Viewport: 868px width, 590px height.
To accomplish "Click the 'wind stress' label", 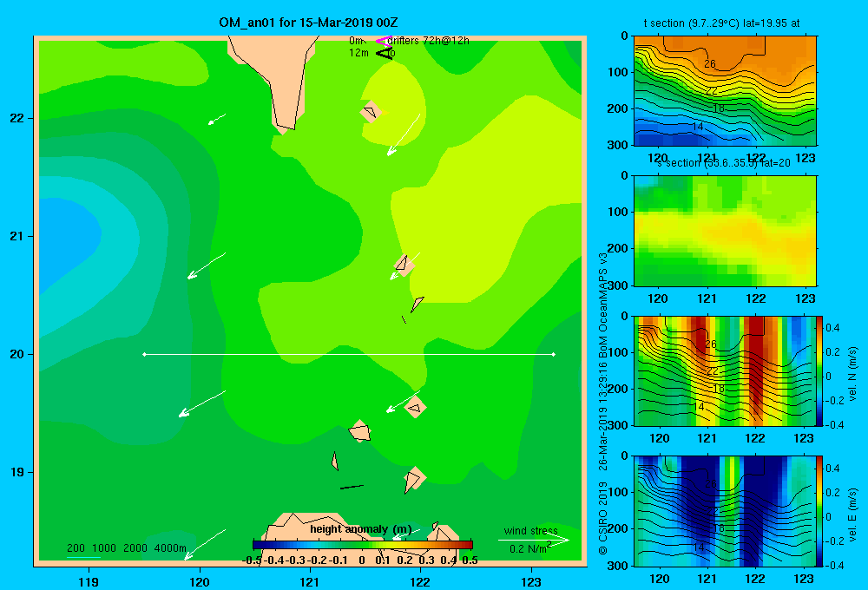I will pos(531,530).
